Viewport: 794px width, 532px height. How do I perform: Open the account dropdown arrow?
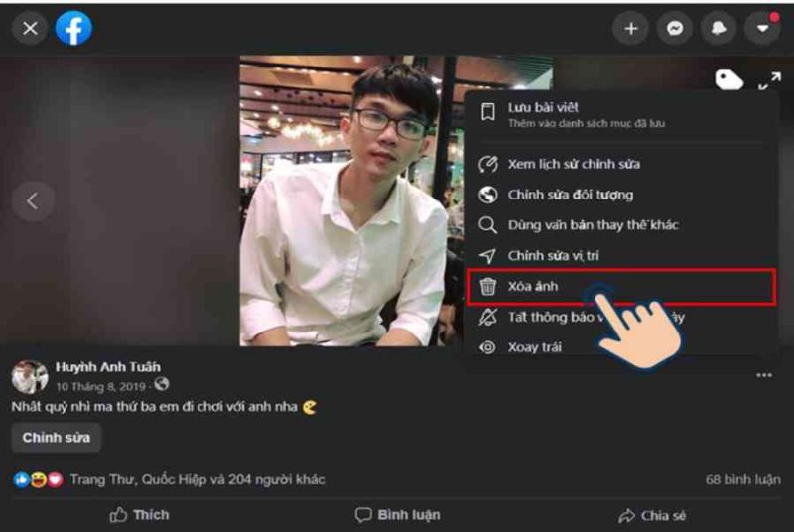[762, 29]
